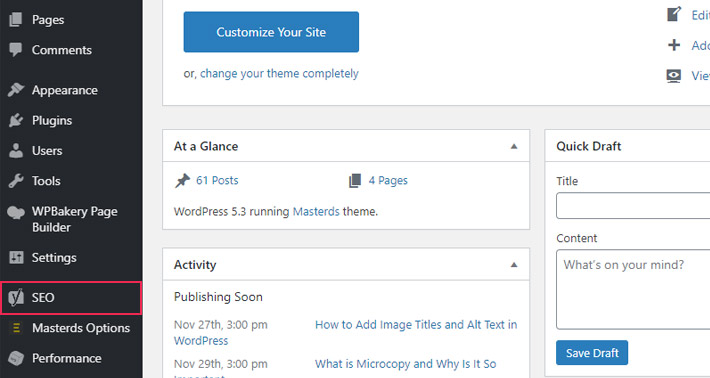This screenshot has height=378, width=710.
Task: Click the Performance cube icon
Action: click(x=16, y=358)
